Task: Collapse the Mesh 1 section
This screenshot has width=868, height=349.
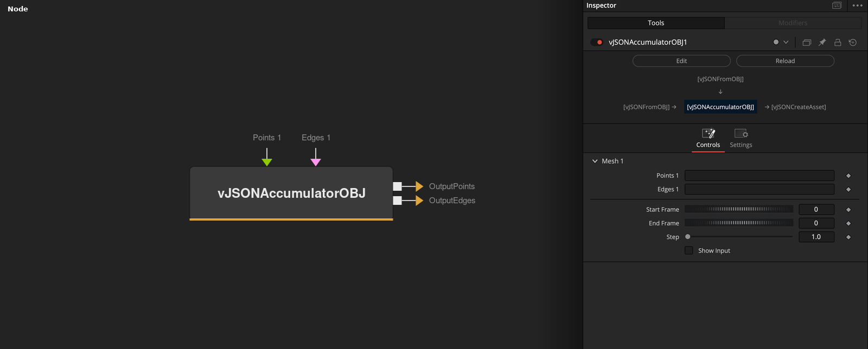Action: click(595, 161)
